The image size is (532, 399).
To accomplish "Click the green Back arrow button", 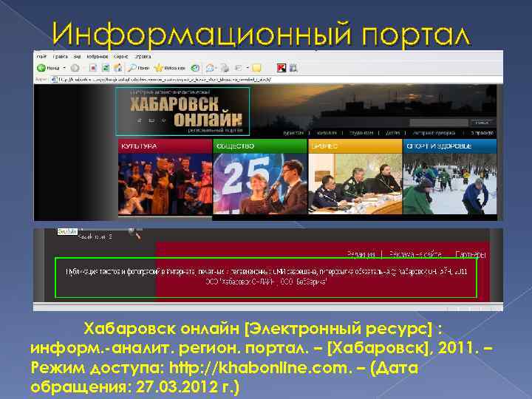I will tap(41, 68).
